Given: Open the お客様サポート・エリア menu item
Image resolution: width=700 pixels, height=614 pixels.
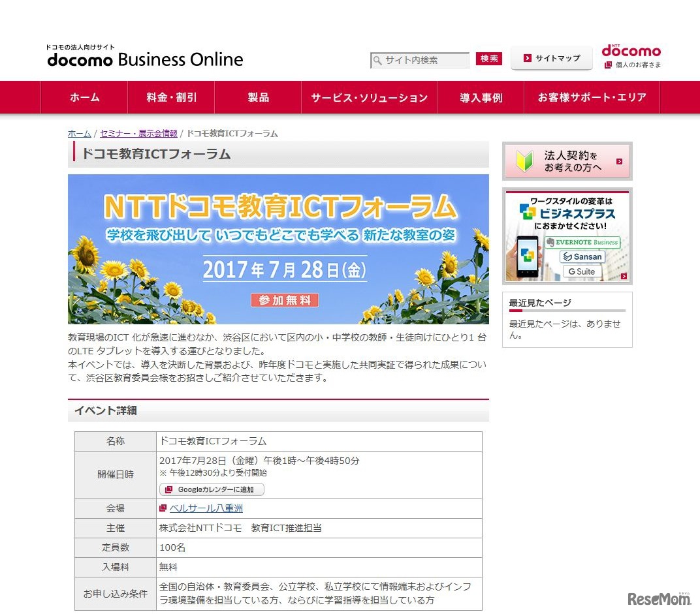Looking at the screenshot, I should 592,97.
